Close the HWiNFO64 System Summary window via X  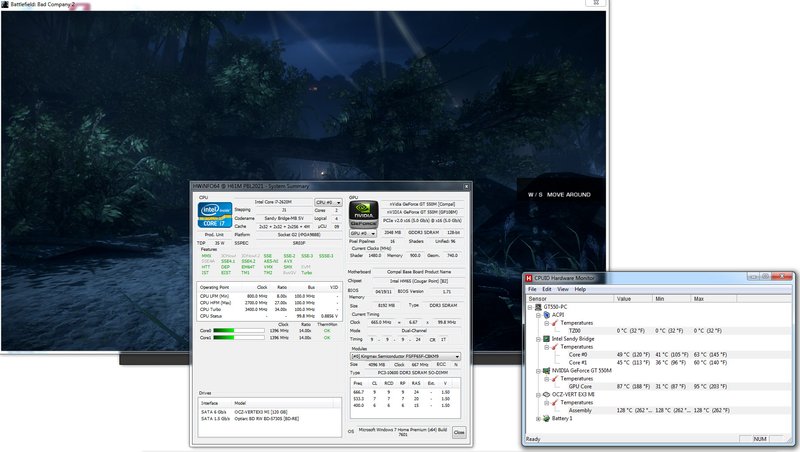(x=466, y=187)
